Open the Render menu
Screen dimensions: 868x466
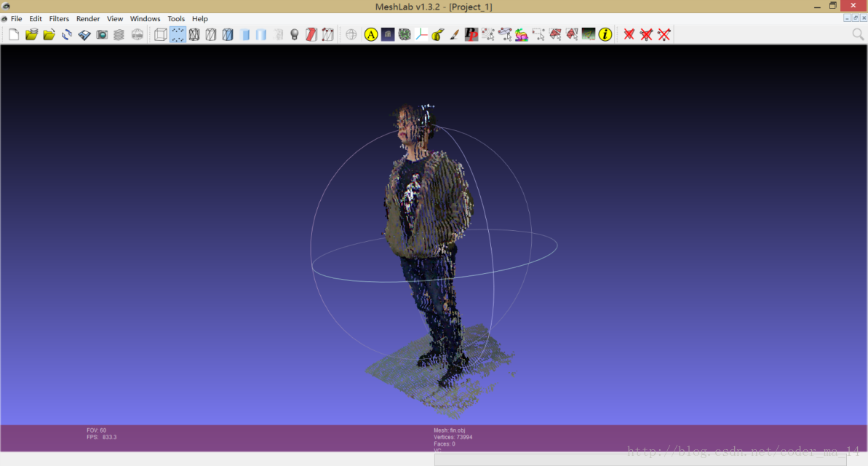click(x=88, y=19)
